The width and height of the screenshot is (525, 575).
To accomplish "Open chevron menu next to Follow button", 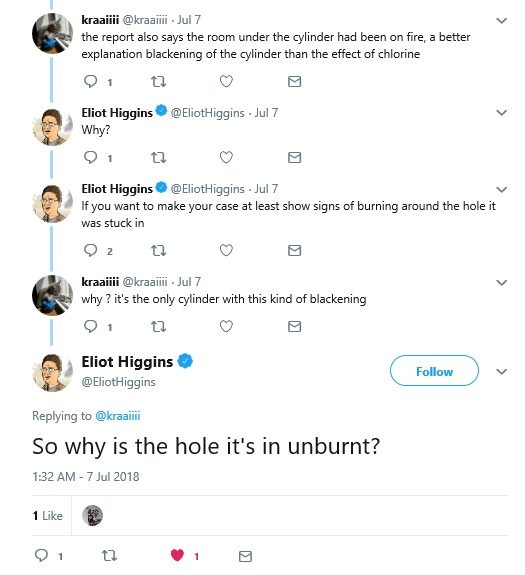I will 501,371.
